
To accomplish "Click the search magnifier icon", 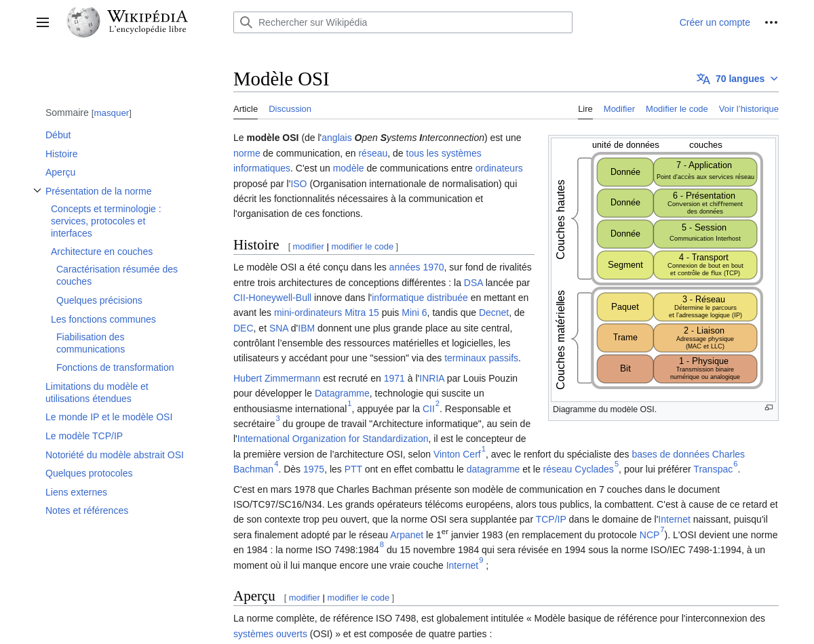I will (246, 22).
